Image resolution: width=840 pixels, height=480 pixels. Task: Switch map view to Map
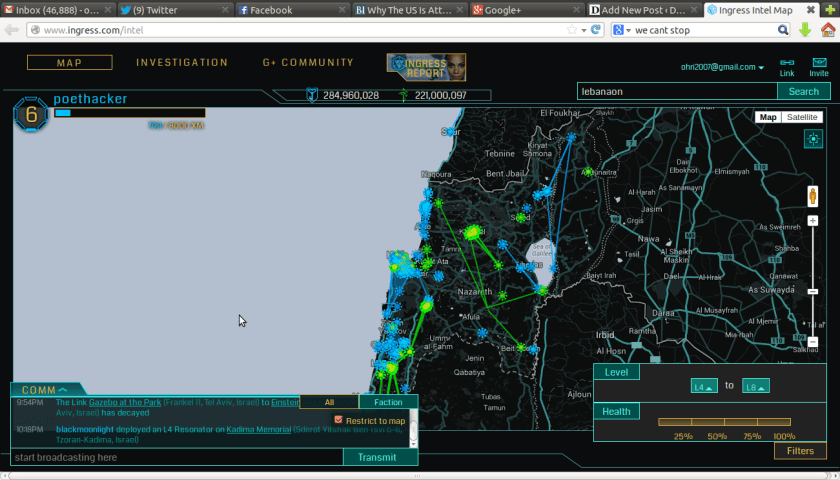click(x=768, y=117)
